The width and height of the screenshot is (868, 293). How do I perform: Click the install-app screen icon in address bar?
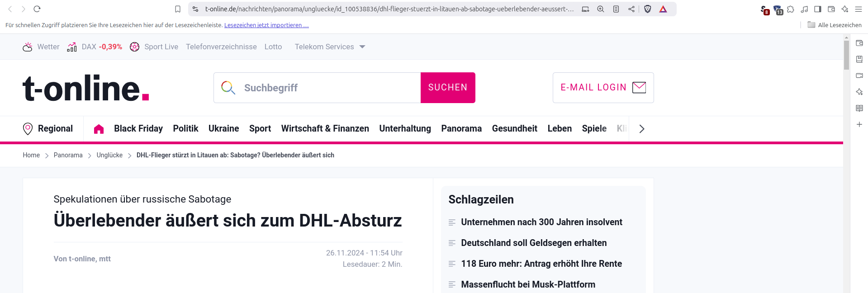585,9
